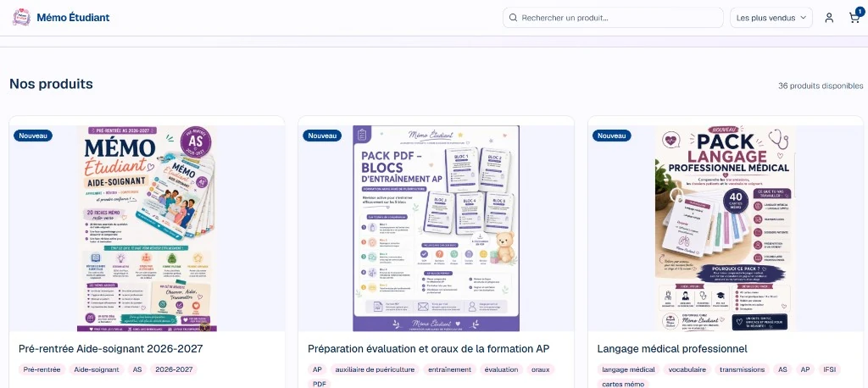868x388 pixels.
Task: Click the Nouveau badge on Préparation évaluation AP card
Action: [322, 136]
